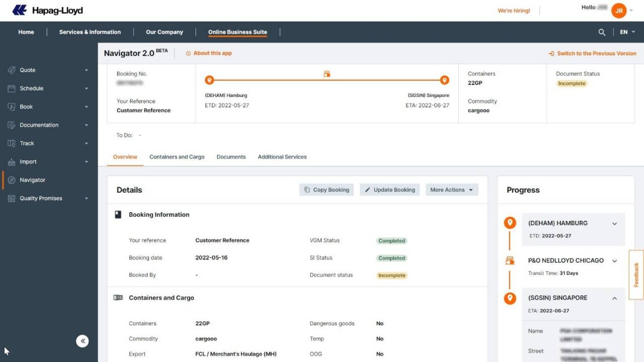Open the Additional Services tab
The width and height of the screenshot is (644, 362).
click(x=282, y=157)
